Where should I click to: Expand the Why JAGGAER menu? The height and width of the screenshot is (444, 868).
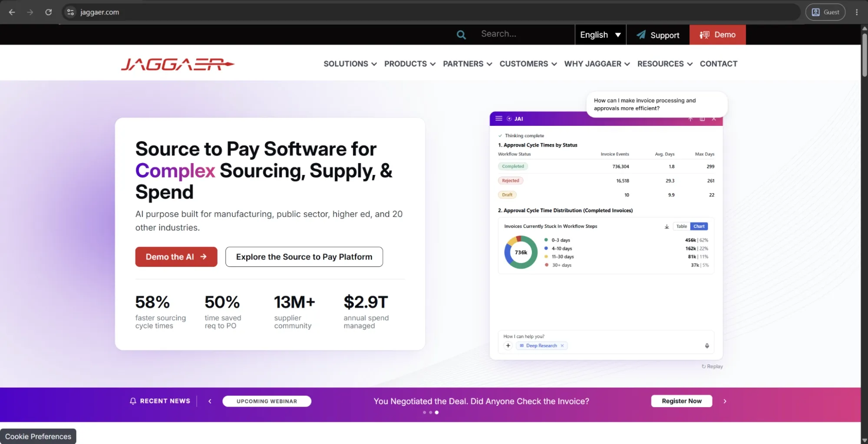[x=597, y=64]
